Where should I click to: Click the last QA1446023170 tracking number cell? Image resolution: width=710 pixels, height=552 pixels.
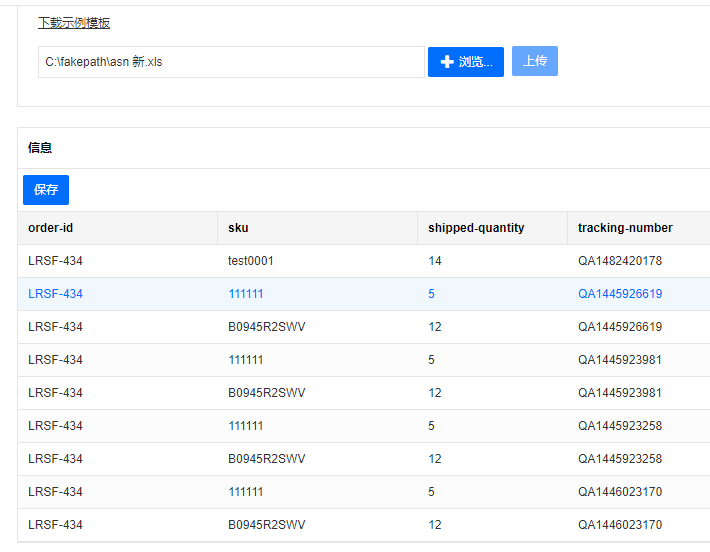point(620,525)
